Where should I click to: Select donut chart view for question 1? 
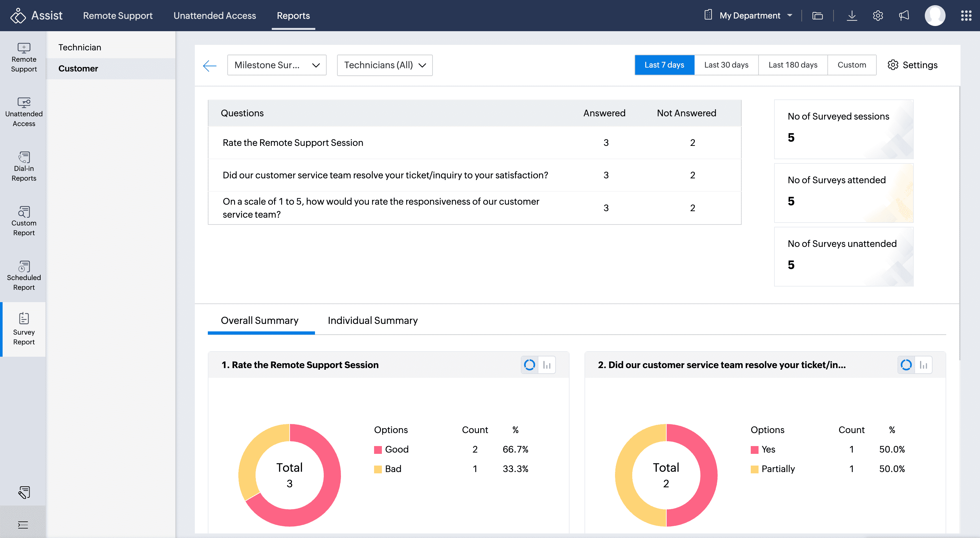coord(529,365)
